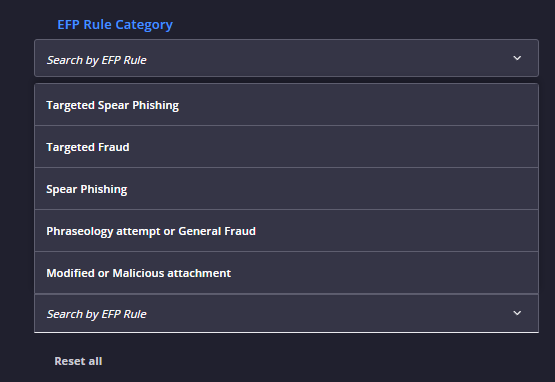Apply the Spear Phishing filter entry

(286, 189)
